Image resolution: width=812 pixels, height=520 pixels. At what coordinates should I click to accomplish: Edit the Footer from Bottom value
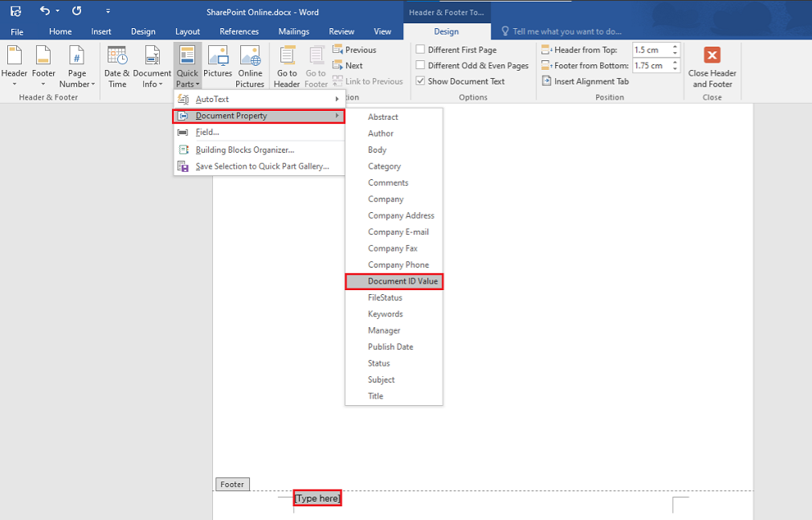click(x=651, y=65)
